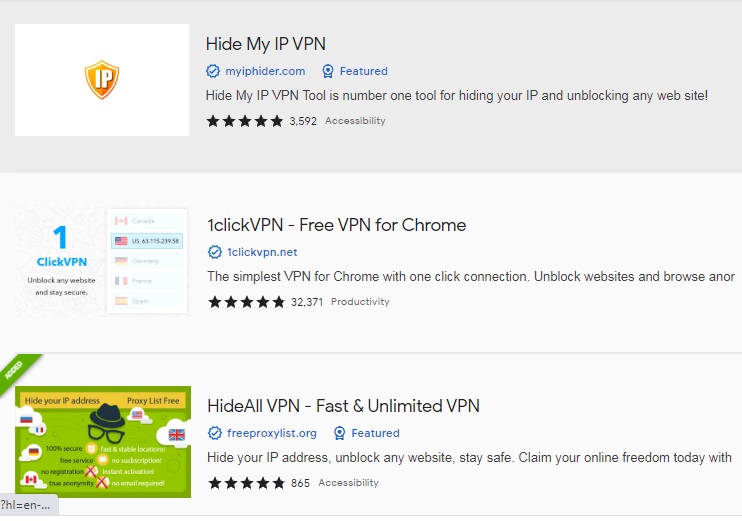This screenshot has height=521, width=742.
Task: Open 1clickVPN - Free VPN for Chrome title
Action: (x=337, y=225)
